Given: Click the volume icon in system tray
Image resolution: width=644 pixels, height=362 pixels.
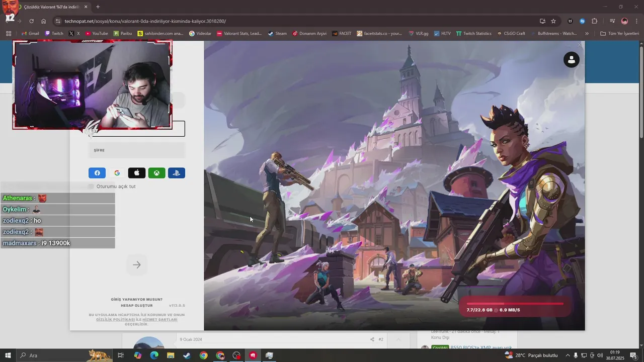Looking at the screenshot, I should pos(600,355).
